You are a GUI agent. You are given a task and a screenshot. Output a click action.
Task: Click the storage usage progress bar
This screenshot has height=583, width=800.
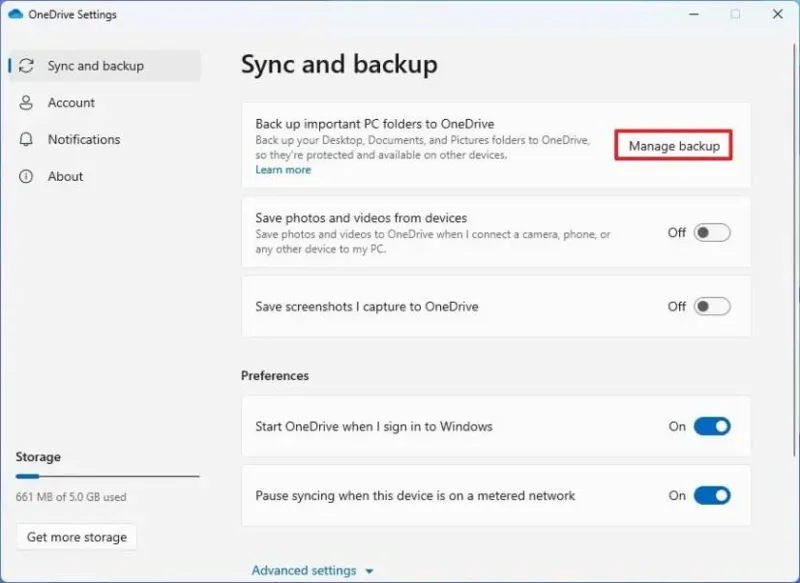pyautogui.click(x=108, y=476)
